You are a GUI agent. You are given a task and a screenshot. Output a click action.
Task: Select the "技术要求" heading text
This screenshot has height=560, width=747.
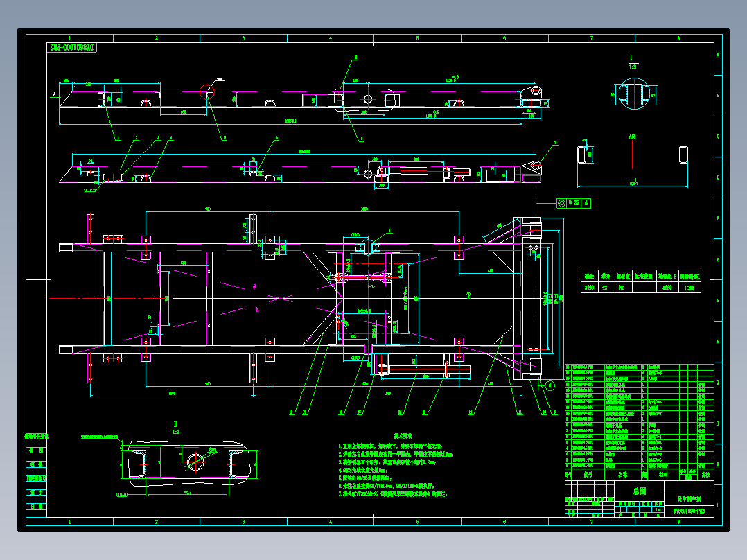(x=403, y=436)
